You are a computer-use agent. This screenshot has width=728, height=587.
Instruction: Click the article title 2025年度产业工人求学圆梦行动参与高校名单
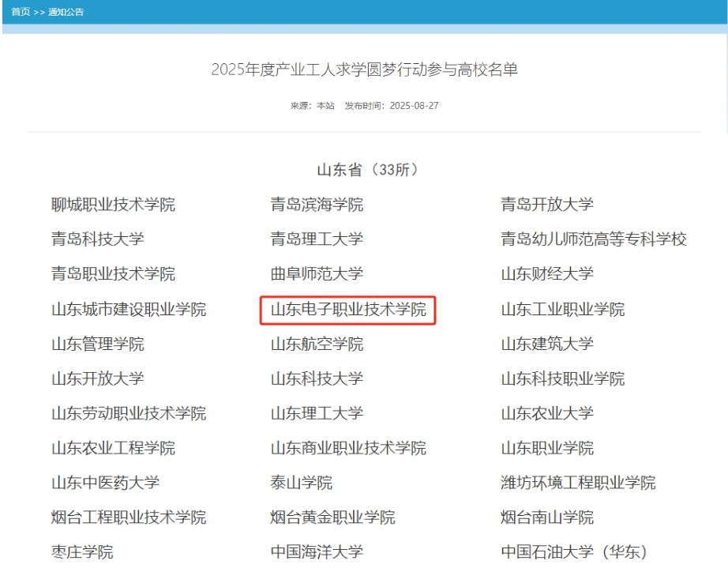tap(364, 70)
